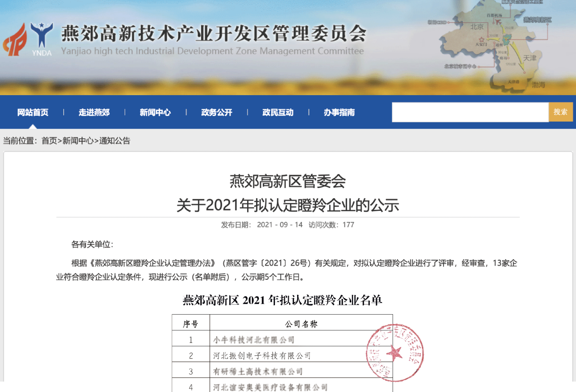Follow the 新闻中心 breadcrumb link
Viewport: 576px width, 392px height.
pyautogui.click(x=78, y=141)
